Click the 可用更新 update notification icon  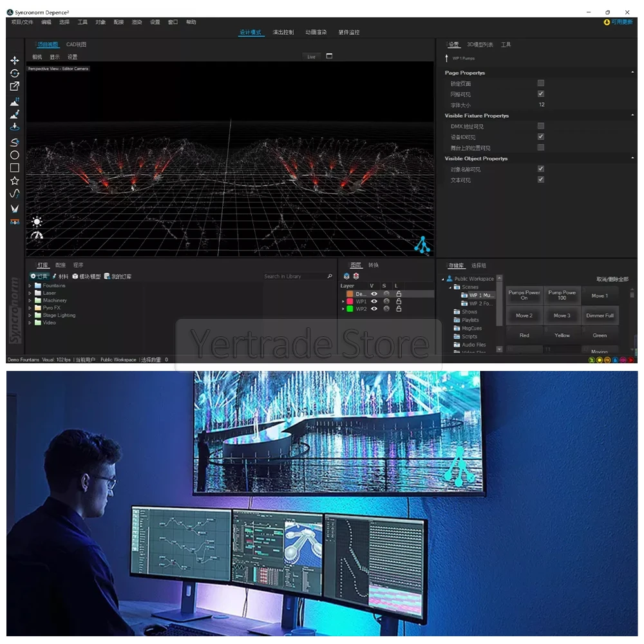(607, 22)
